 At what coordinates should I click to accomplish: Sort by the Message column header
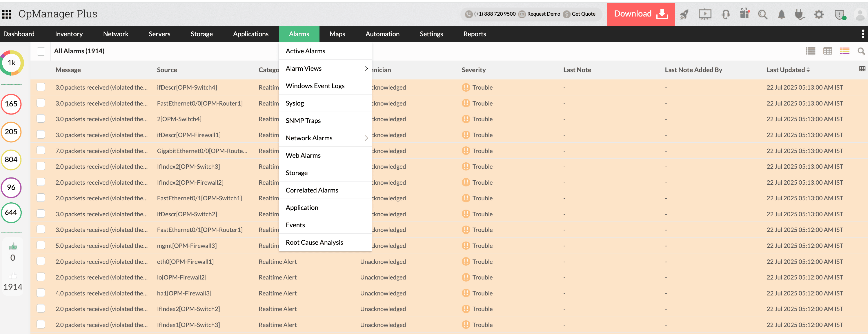tap(68, 70)
